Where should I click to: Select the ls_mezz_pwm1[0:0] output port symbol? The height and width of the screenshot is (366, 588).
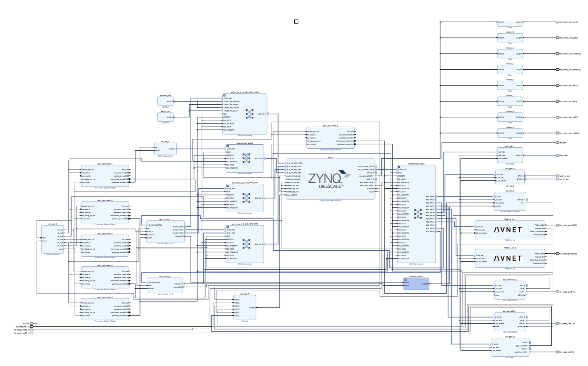(557, 225)
